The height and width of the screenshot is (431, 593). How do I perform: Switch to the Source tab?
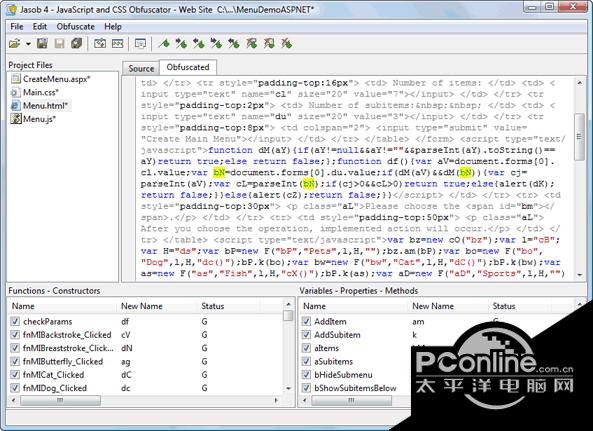tap(141, 68)
